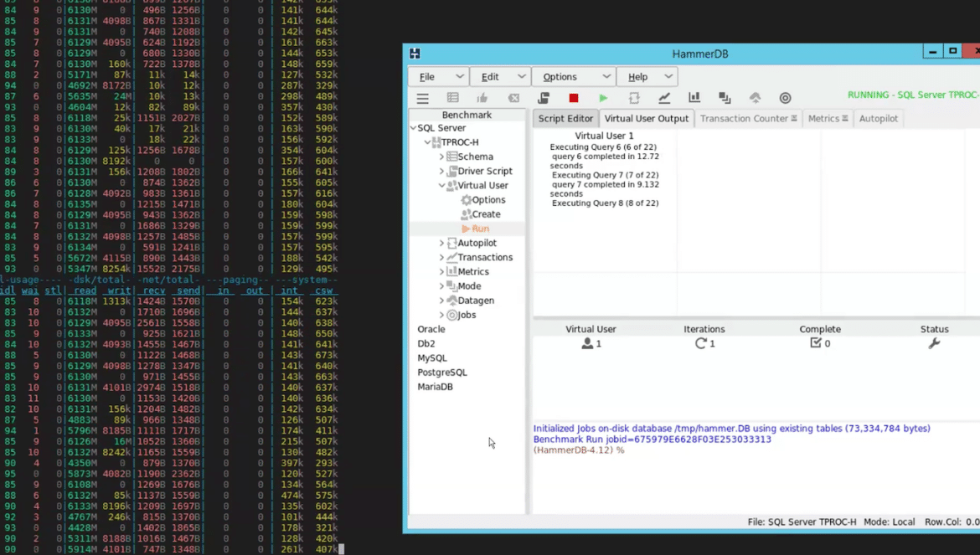This screenshot has width=980, height=555.
Task: Click the virtual user person icon
Action: [x=587, y=343]
